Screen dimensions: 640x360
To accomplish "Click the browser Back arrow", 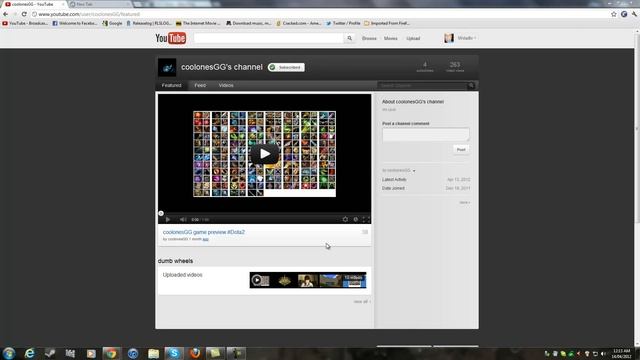I will [x=5, y=14].
